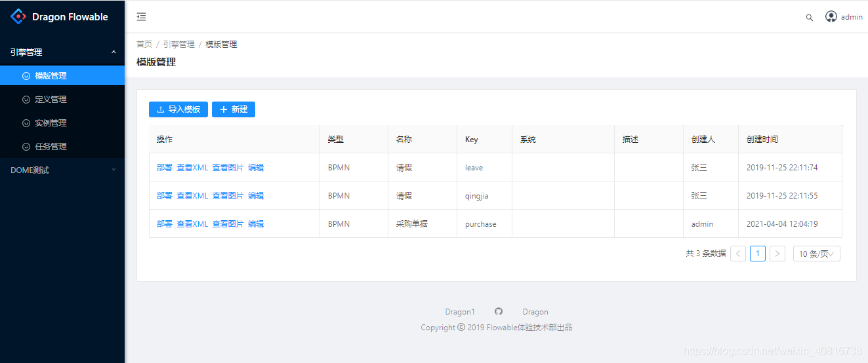Screen dimensions: 868x363
Task: Open search with the magnifier icon
Action: tap(810, 18)
